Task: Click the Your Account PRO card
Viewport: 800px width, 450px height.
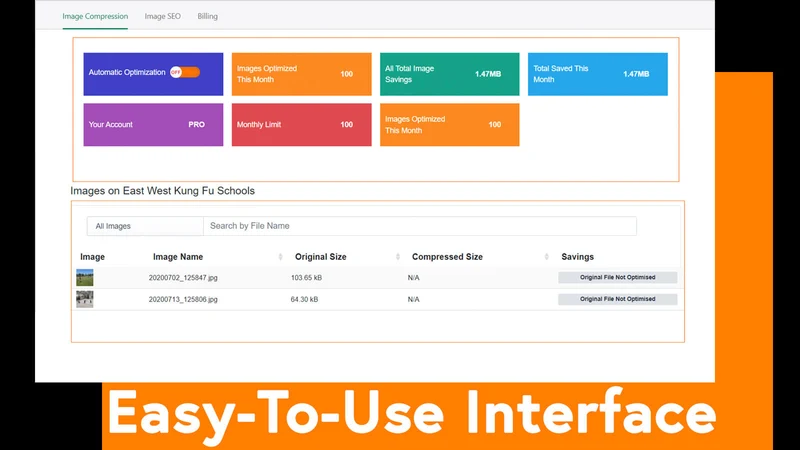Action: click(x=153, y=124)
